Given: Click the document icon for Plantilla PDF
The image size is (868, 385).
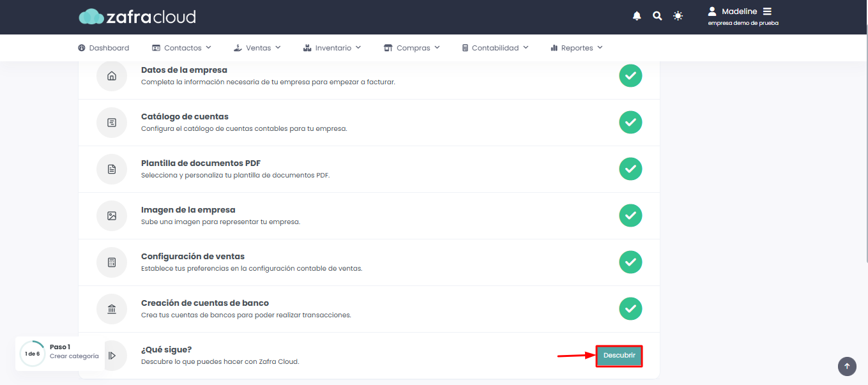Looking at the screenshot, I should point(112,169).
